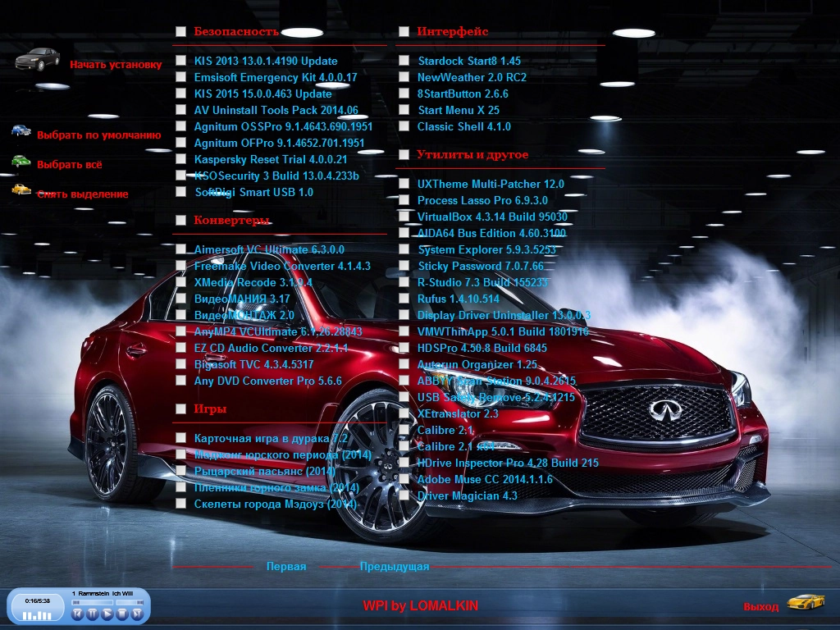Start installation via Начать установку
Viewport: 840px width, 630px height.
pyautogui.click(x=116, y=64)
